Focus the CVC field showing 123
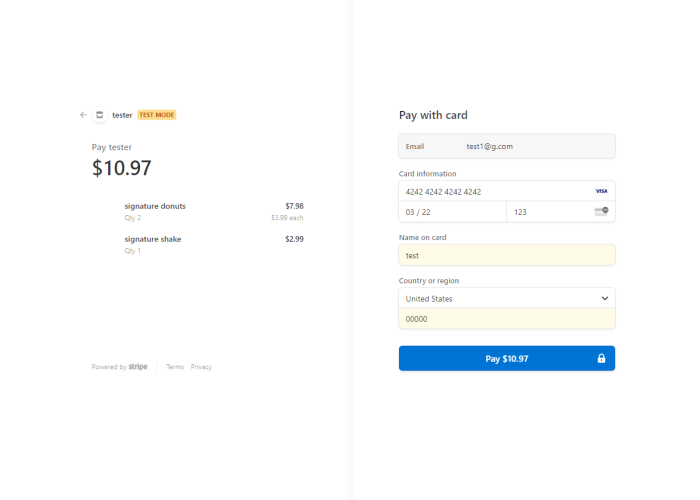Image resolution: width=700 pixels, height=500 pixels. click(561, 212)
